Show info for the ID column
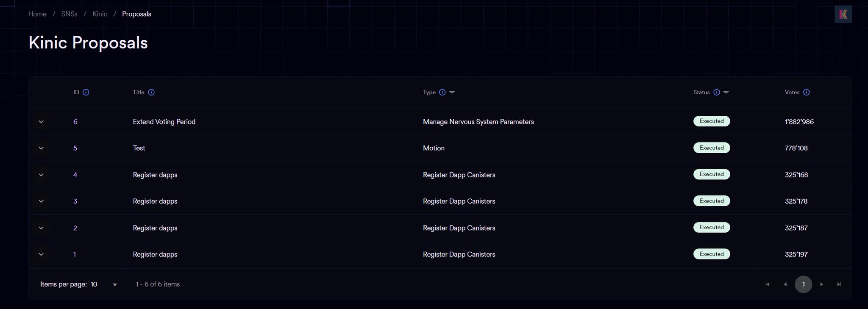Image resolution: width=868 pixels, height=309 pixels. (x=86, y=93)
